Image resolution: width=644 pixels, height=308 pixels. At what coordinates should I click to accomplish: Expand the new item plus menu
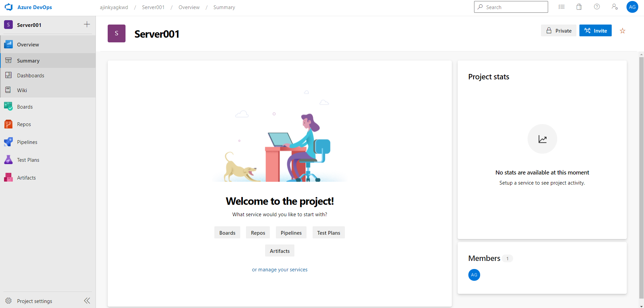point(87,24)
